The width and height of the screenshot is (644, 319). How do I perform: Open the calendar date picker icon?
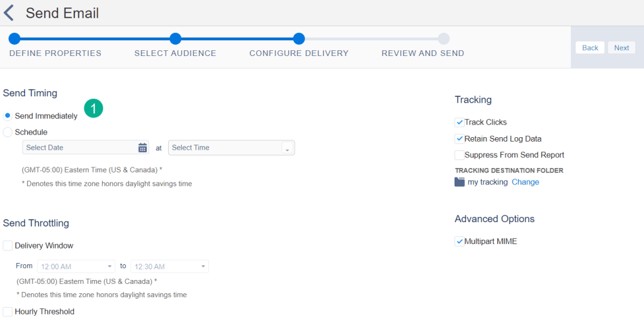pyautogui.click(x=142, y=148)
